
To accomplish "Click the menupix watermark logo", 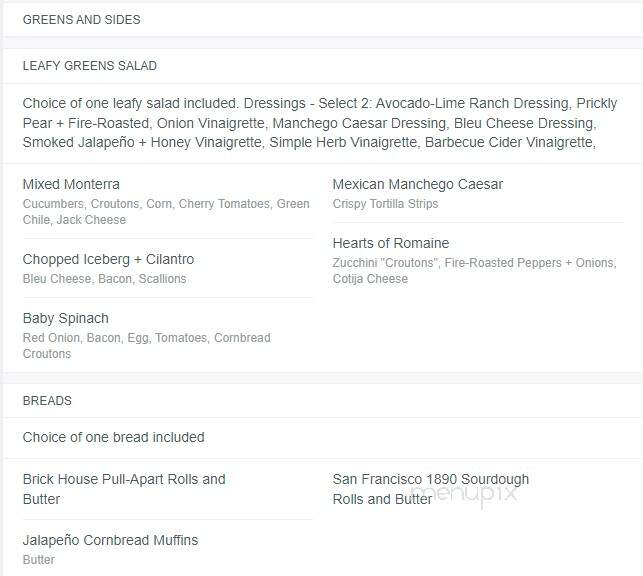I will click(x=464, y=494).
